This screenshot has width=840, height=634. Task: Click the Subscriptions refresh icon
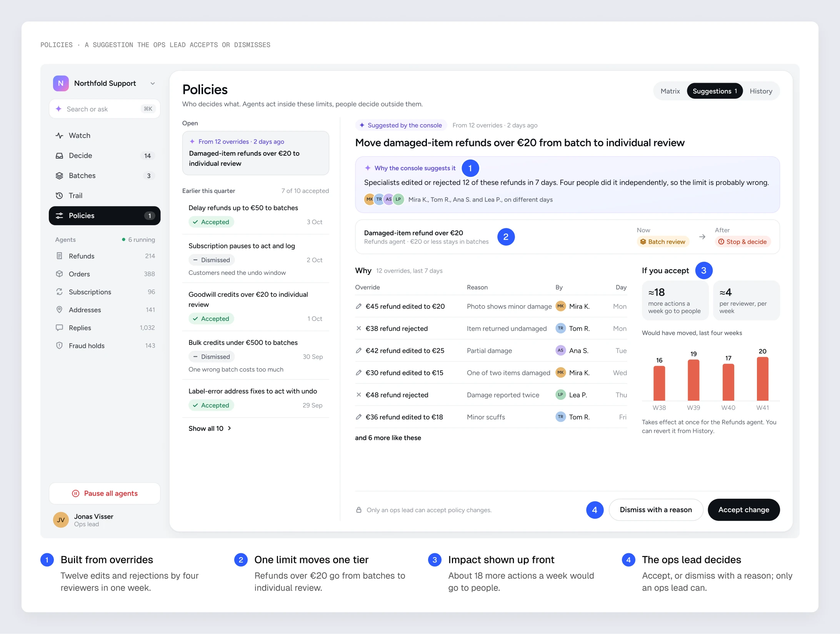pos(59,292)
